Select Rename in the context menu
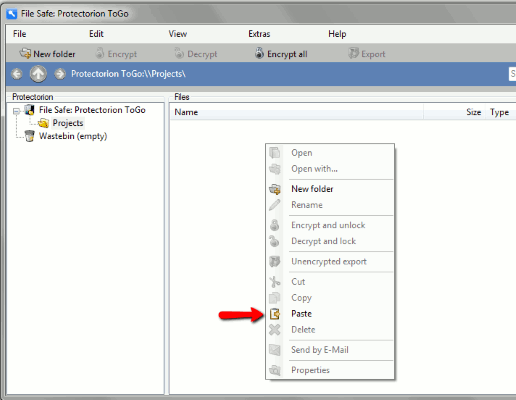 [330, 205]
